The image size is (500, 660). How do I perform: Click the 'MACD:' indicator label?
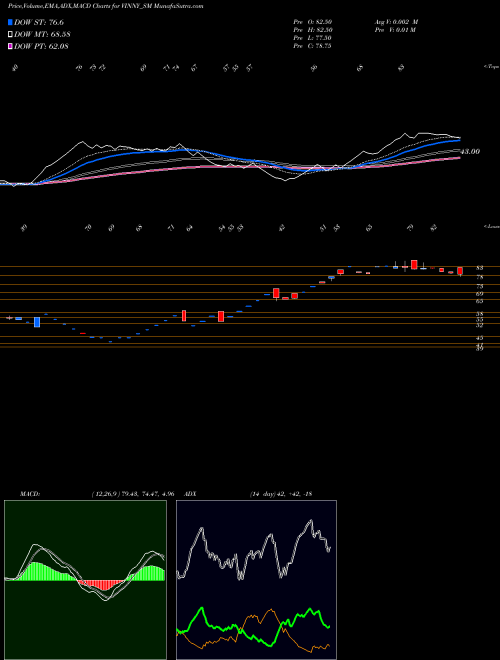click(30, 494)
